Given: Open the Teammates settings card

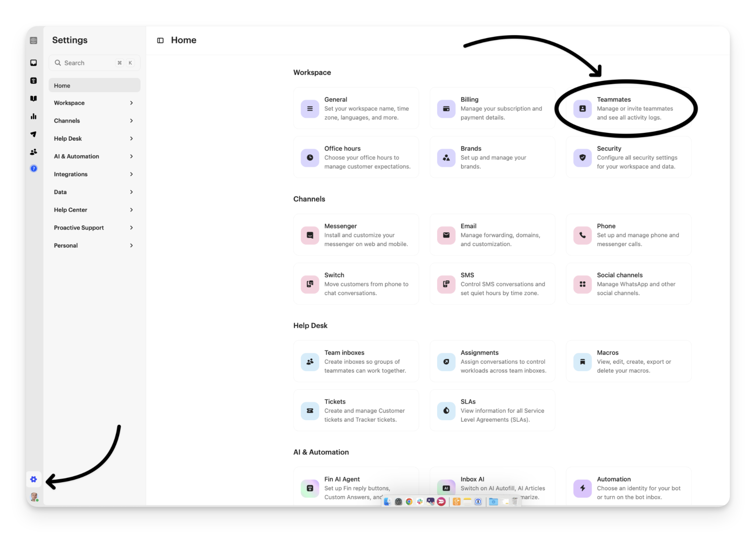Looking at the screenshot, I should click(628, 108).
